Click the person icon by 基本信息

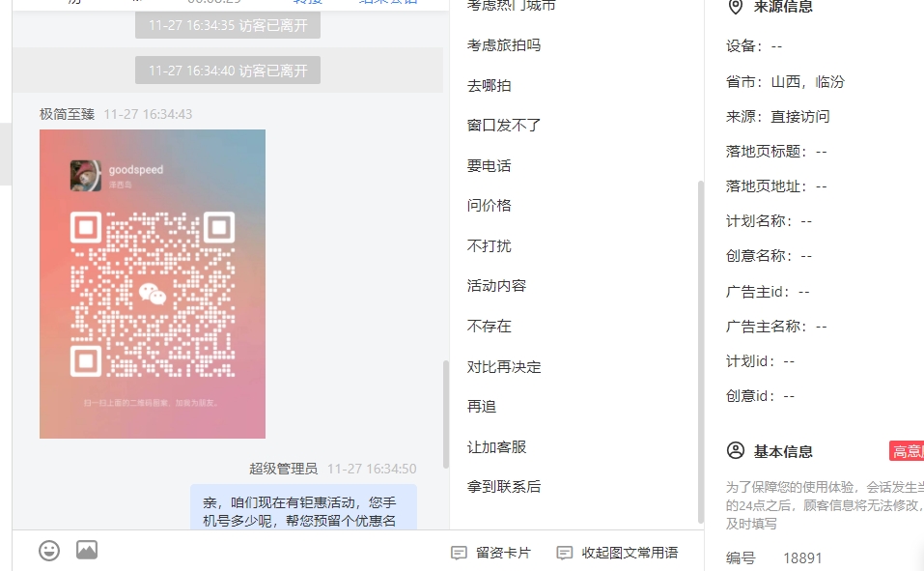736,451
